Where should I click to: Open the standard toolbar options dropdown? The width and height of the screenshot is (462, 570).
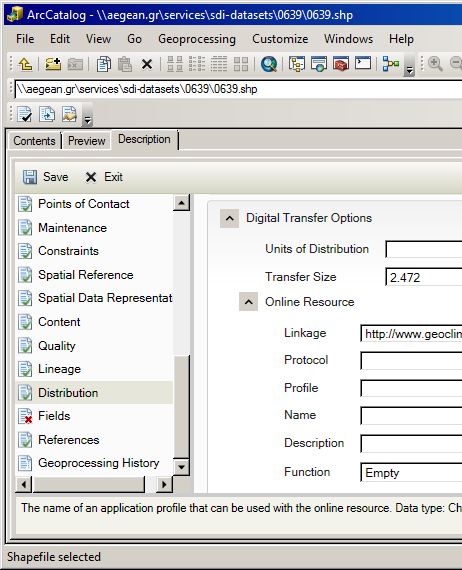[409, 65]
